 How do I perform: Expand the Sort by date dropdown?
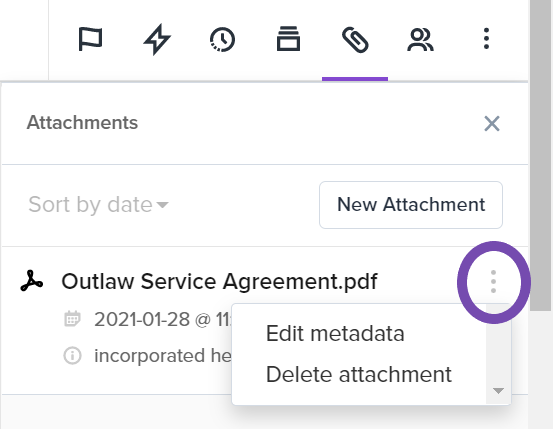coord(98,204)
